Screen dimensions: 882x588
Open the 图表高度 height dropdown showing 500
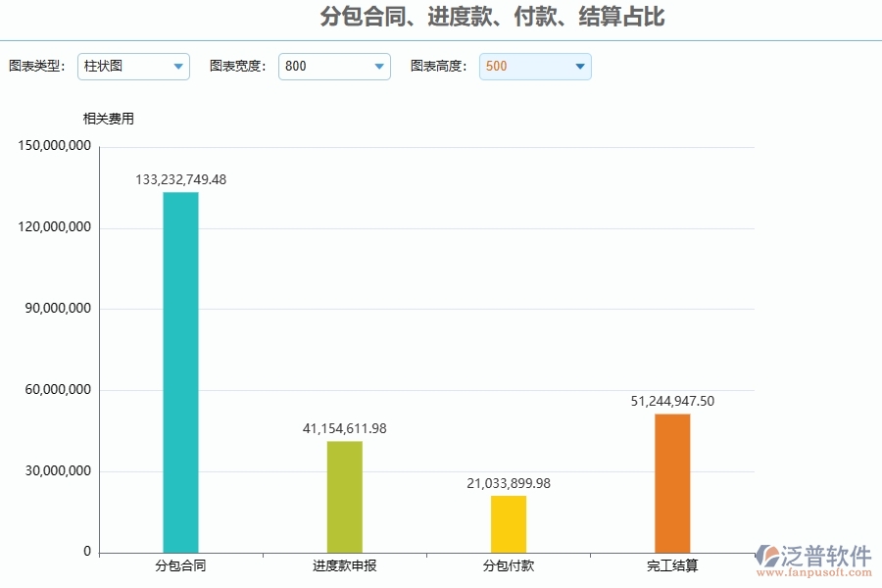[x=535, y=67]
